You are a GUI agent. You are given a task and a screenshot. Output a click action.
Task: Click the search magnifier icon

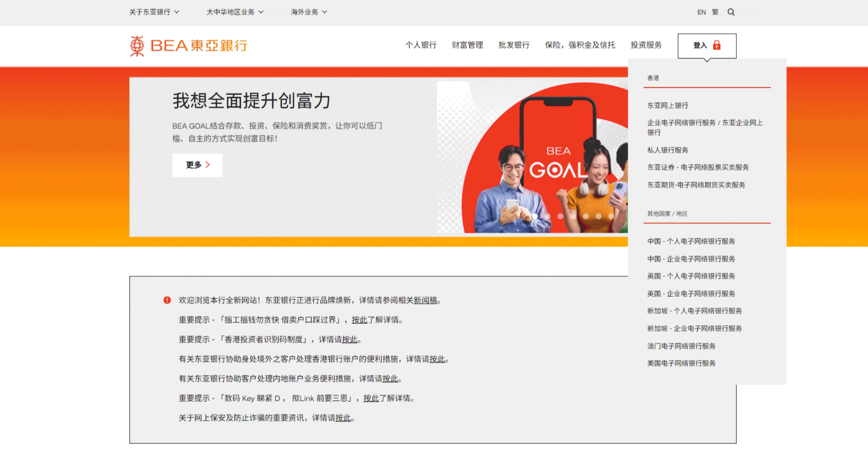point(731,12)
